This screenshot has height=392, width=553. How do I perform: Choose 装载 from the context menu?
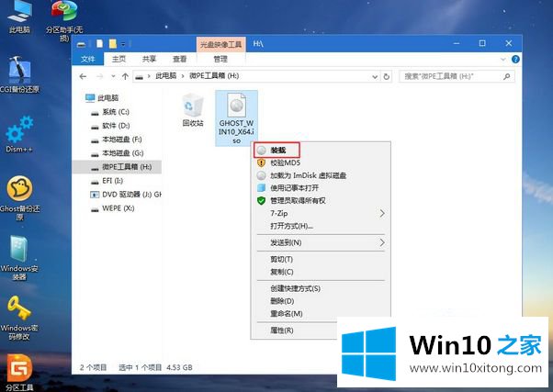point(276,151)
